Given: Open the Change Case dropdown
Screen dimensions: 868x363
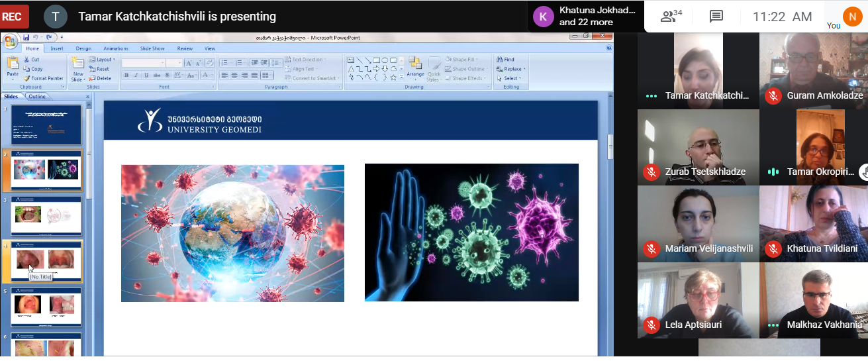Looking at the screenshot, I should [193, 75].
